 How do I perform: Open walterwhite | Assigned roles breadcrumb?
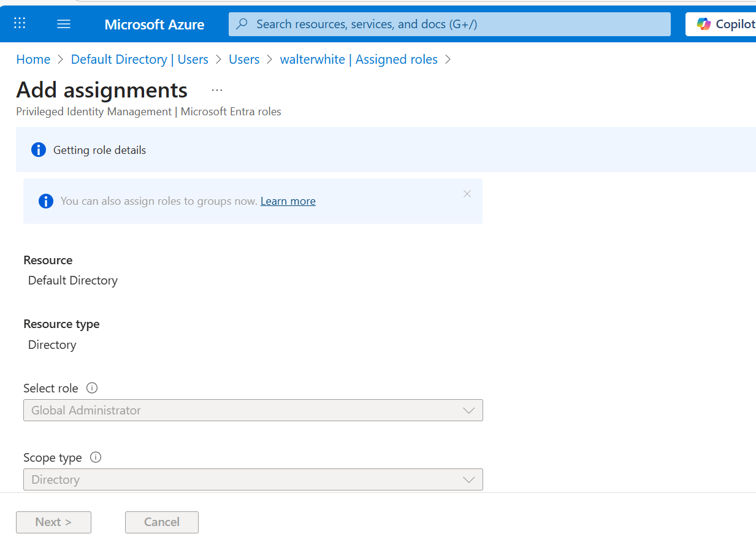tap(359, 59)
